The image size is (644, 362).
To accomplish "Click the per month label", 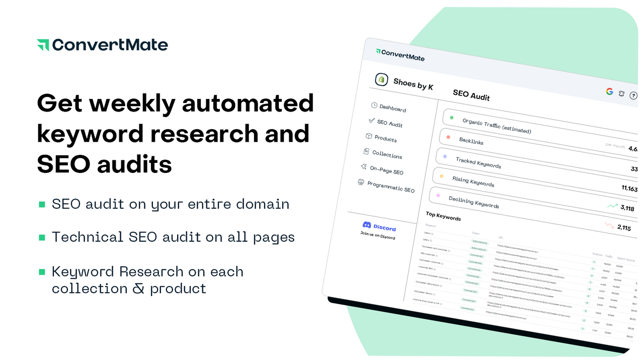I will pyautogui.click(x=615, y=146).
